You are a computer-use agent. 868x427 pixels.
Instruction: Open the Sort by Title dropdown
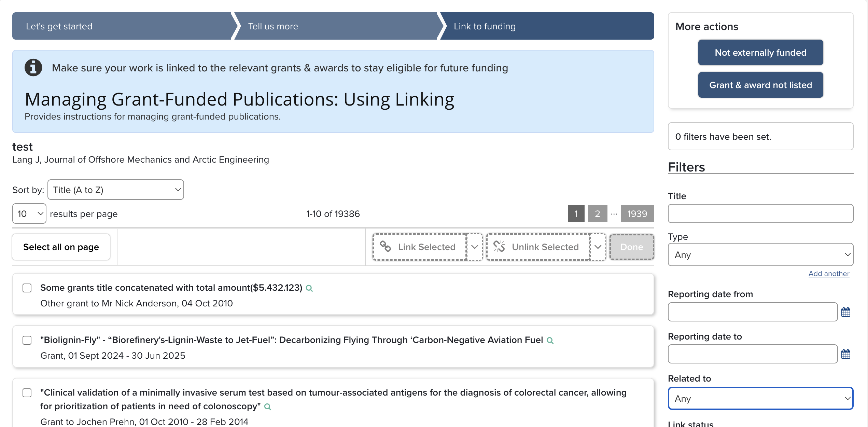(x=115, y=190)
